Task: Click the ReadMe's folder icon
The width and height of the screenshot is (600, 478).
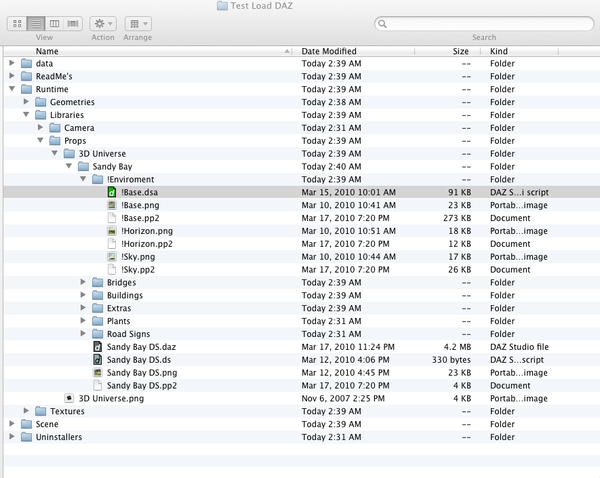Action: tap(26, 76)
